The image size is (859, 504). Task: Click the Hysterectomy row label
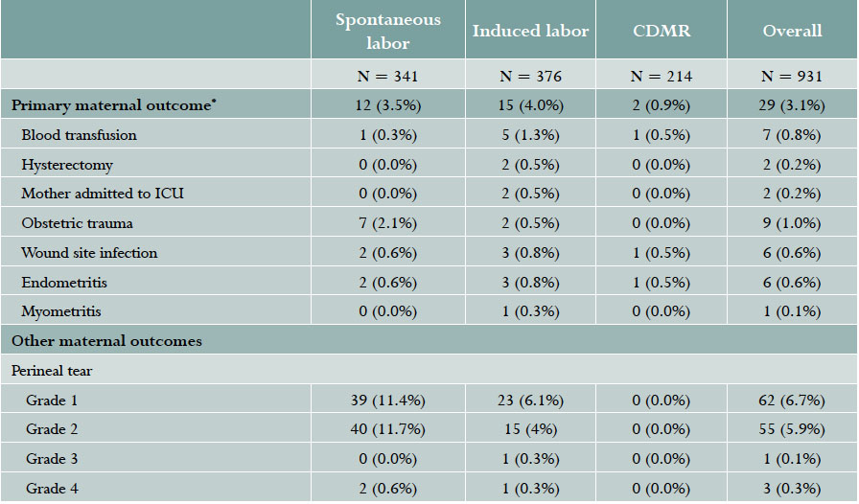point(69,165)
